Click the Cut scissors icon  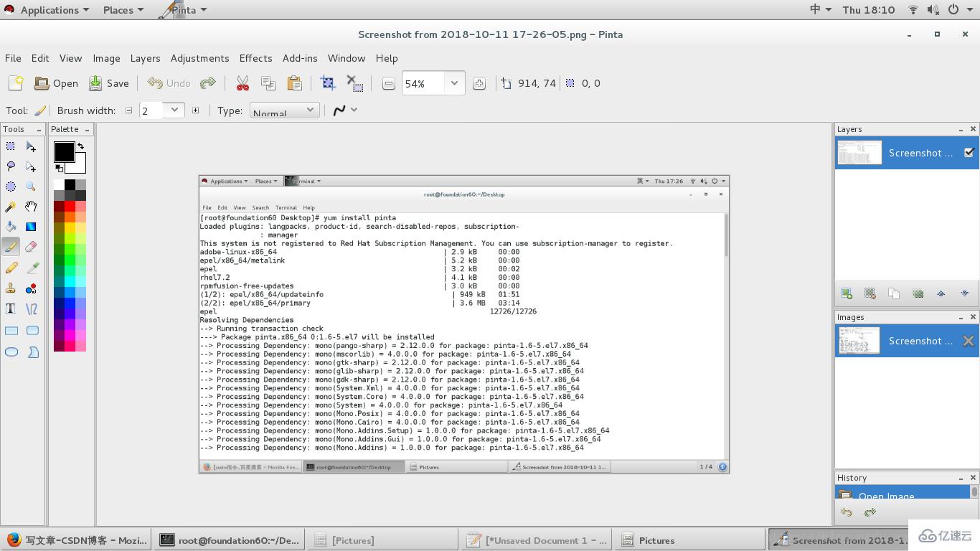pyautogui.click(x=242, y=83)
